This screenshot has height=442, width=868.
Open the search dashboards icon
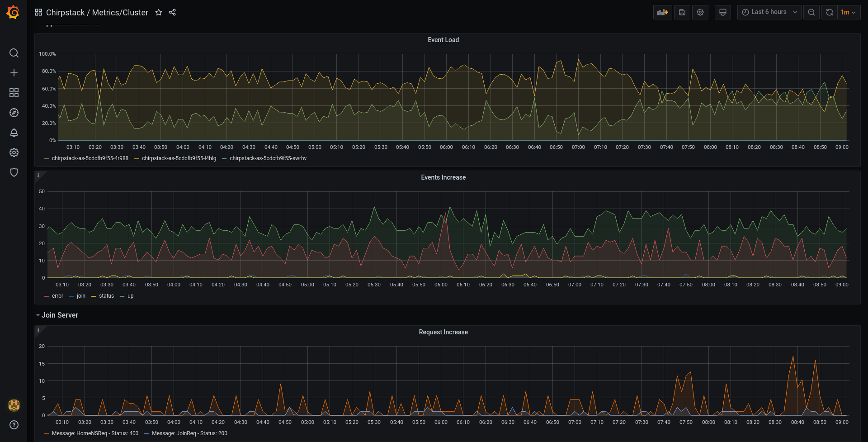pos(14,53)
